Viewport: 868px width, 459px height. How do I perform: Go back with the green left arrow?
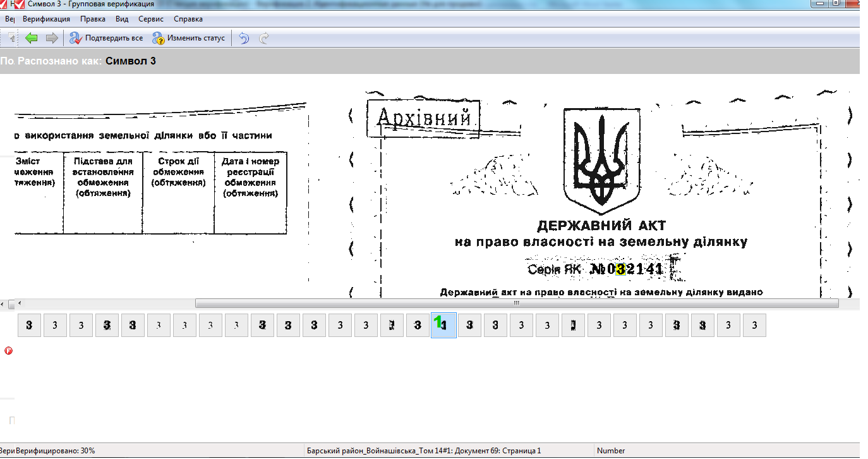pos(32,38)
